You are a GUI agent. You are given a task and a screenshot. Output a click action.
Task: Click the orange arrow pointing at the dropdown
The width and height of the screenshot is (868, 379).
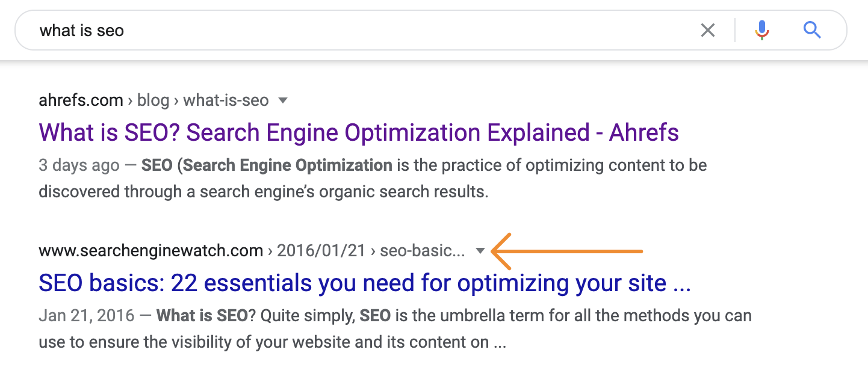(x=566, y=251)
